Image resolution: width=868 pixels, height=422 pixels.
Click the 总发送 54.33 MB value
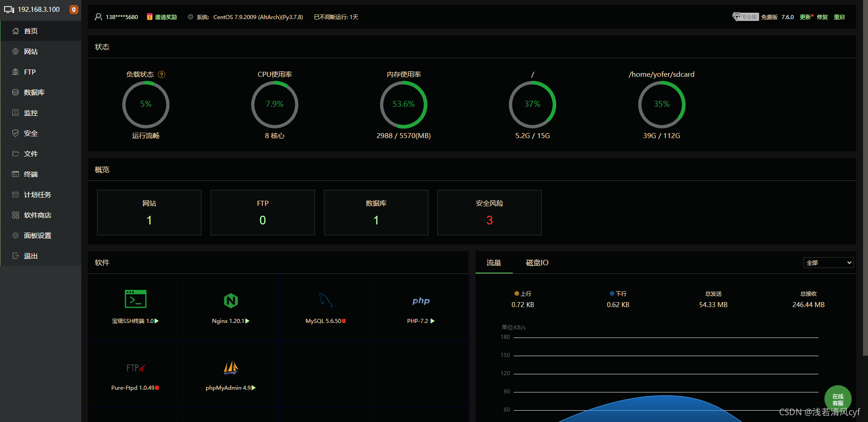tap(713, 305)
